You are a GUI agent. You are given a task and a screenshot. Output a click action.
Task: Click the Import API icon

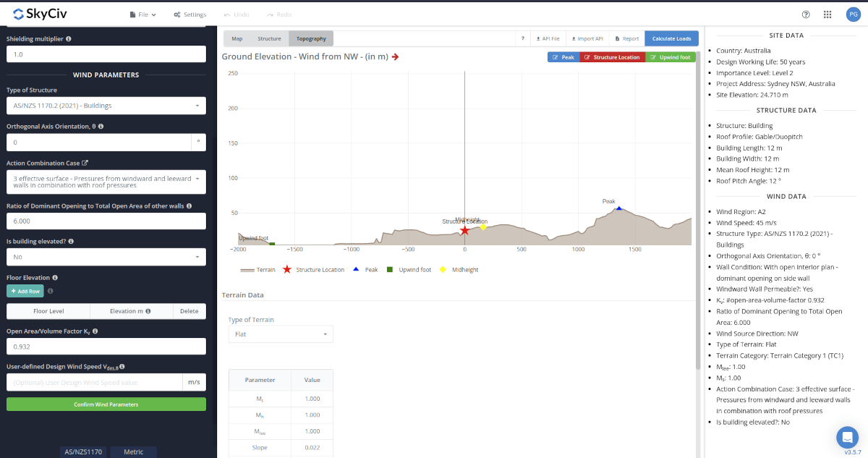574,38
